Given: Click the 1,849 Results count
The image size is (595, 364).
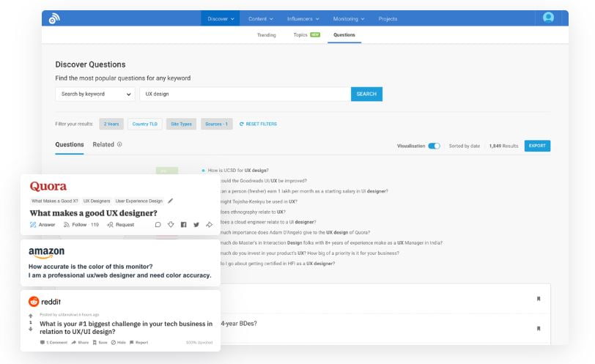Looking at the screenshot, I should tap(503, 146).
